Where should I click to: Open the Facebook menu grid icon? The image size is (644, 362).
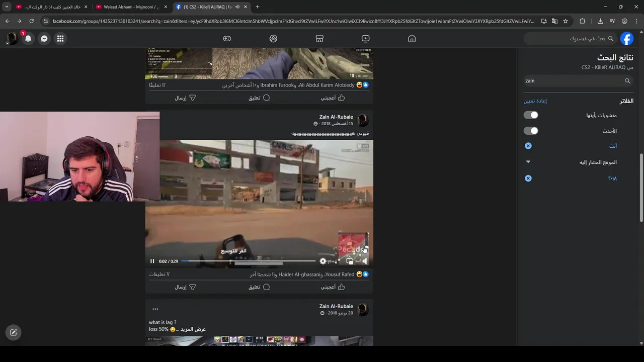coord(60,39)
